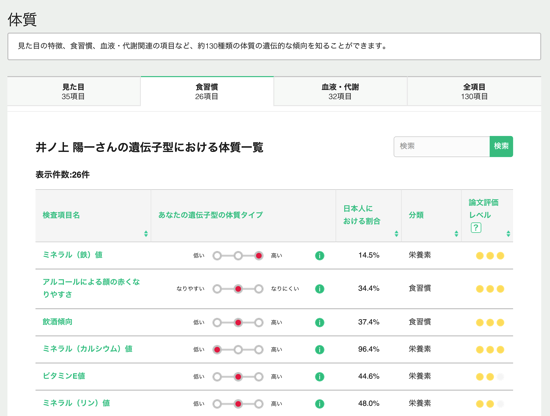
Task: Open the ビタミンE値 link
Action: pyautogui.click(x=64, y=376)
